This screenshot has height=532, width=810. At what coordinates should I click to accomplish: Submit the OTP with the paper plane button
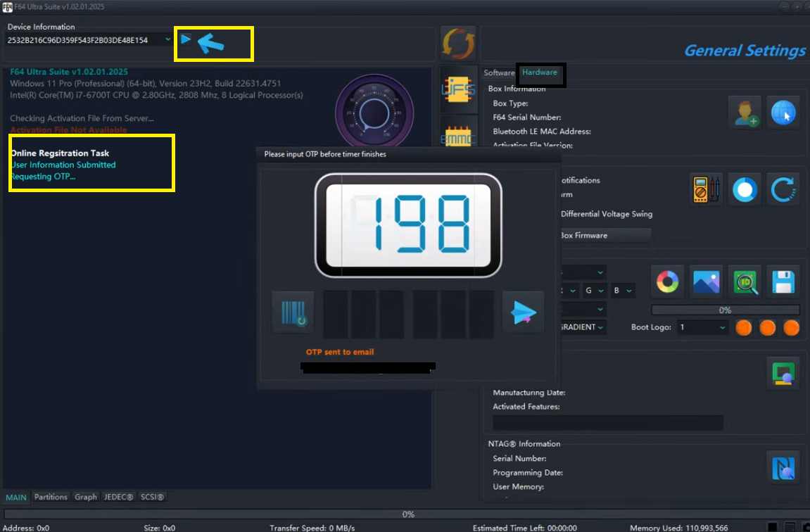523,312
